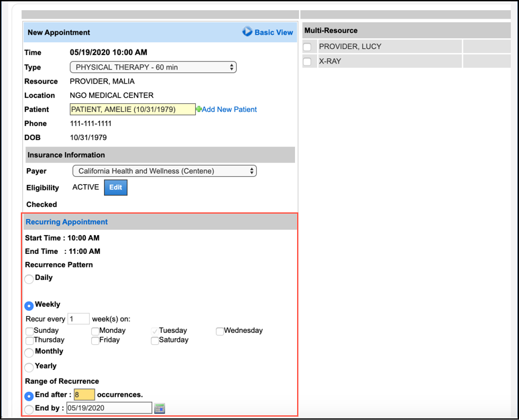Viewport: 519px width, 420px height.
Task: Open the calendar date picker icon
Action: click(160, 409)
